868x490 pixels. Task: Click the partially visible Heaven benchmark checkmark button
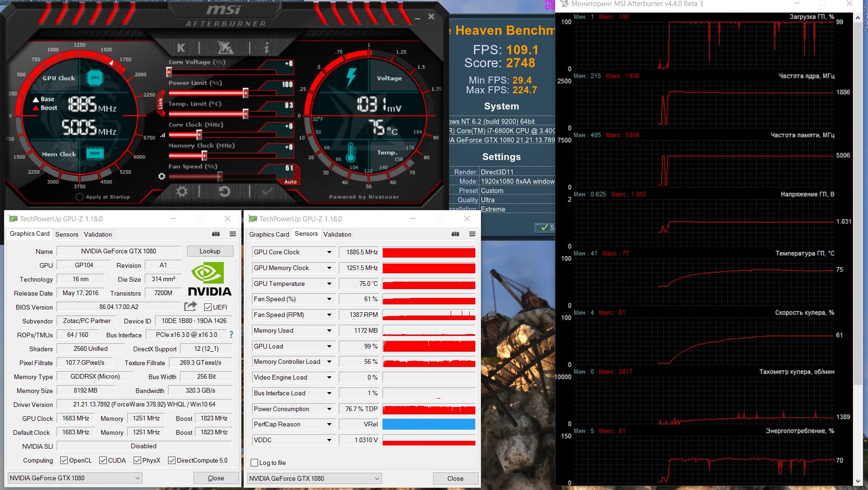click(544, 227)
